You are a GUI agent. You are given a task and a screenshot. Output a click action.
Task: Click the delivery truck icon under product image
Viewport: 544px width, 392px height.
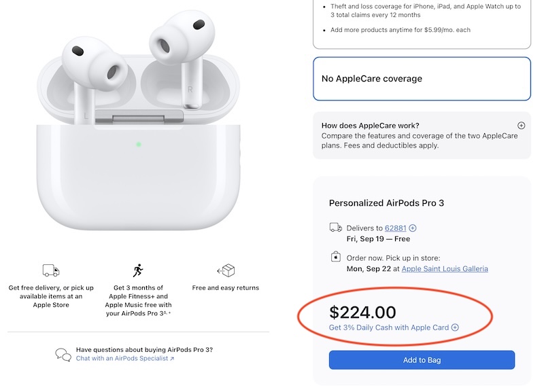pyautogui.click(x=51, y=270)
